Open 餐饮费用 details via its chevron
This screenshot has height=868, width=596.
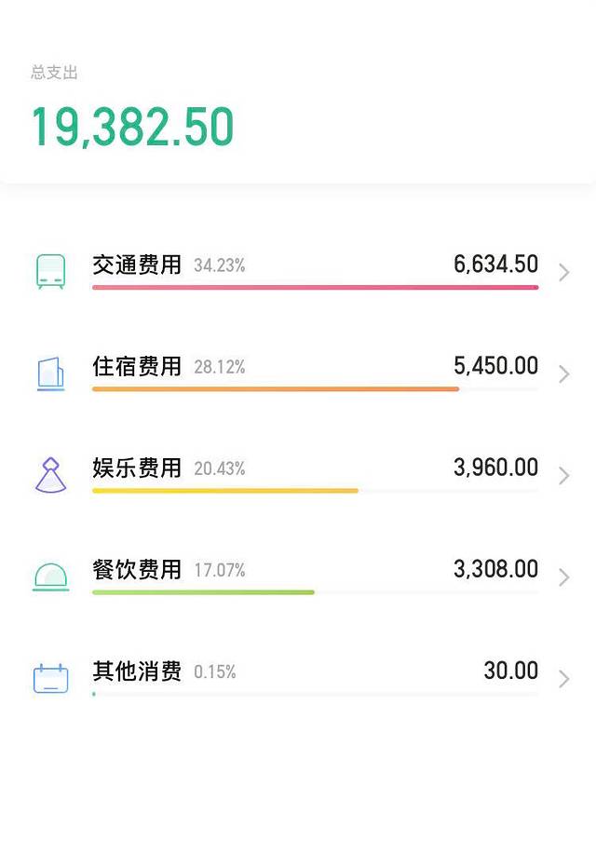[563, 577]
